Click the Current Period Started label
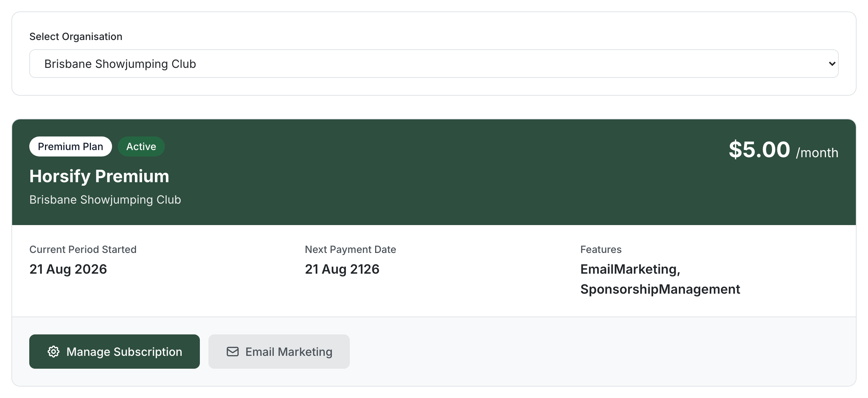Image resolution: width=868 pixels, height=398 pixels. [83, 249]
